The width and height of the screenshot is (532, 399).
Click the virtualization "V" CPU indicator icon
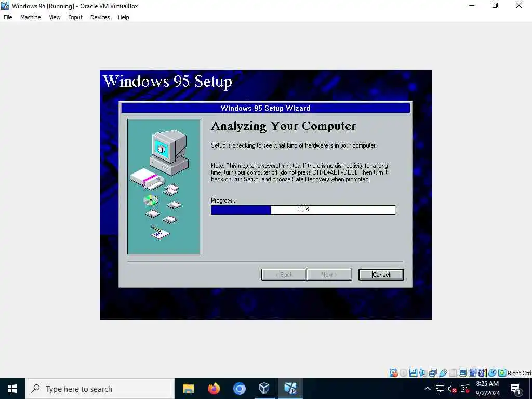tap(483, 373)
